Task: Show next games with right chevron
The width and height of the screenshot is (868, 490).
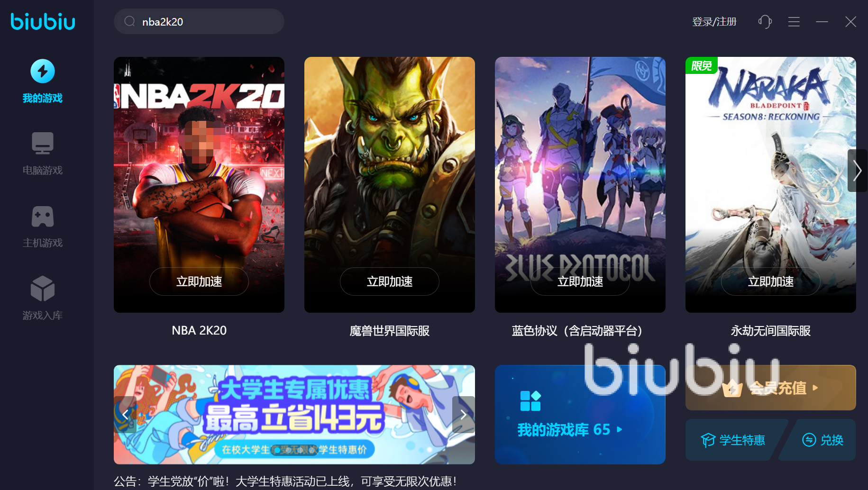Action: tap(857, 171)
